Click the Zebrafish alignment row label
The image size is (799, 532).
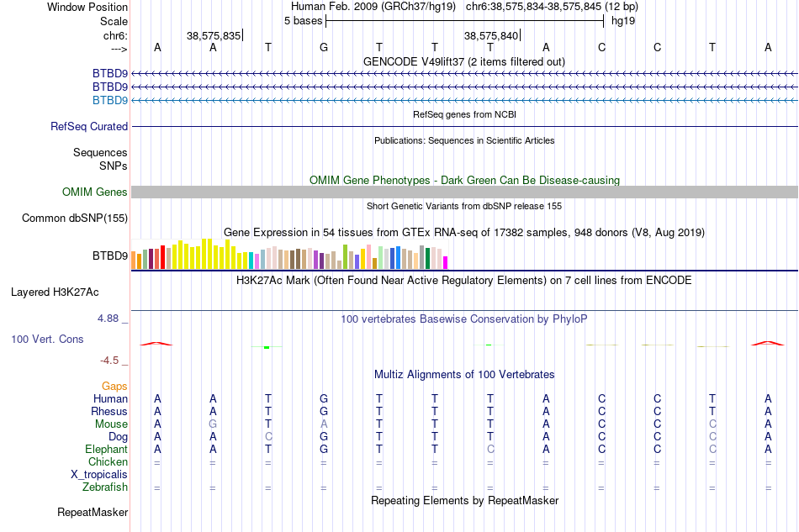pyautogui.click(x=105, y=487)
